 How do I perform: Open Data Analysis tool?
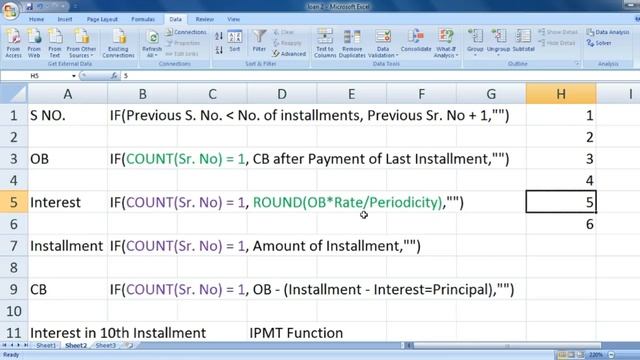point(608,32)
